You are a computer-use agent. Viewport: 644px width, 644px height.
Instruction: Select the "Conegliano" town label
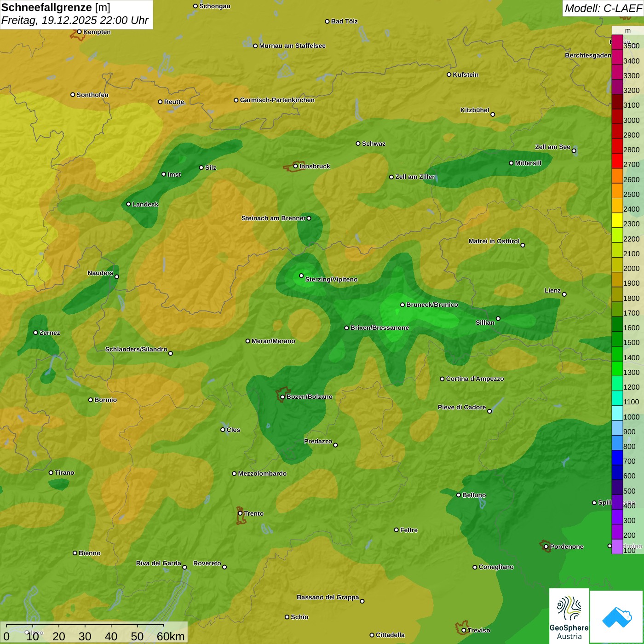[x=496, y=567]
